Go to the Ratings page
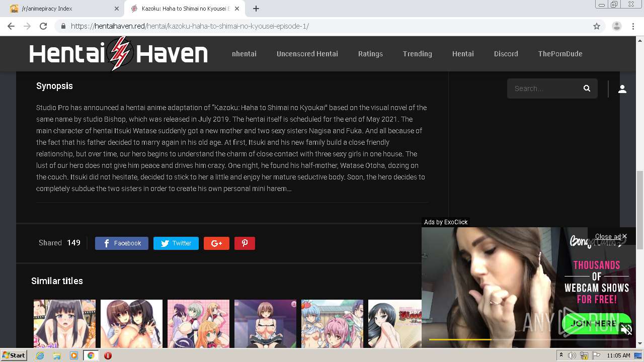 [370, 54]
